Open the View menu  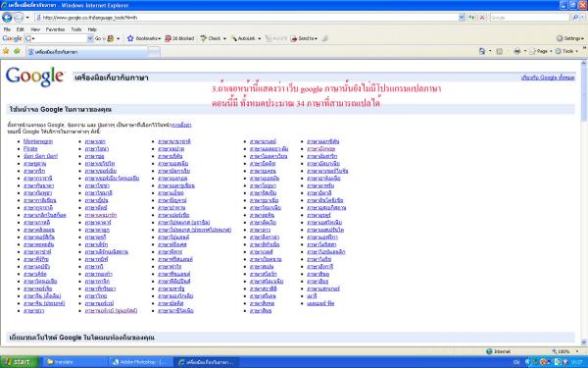(x=35, y=29)
